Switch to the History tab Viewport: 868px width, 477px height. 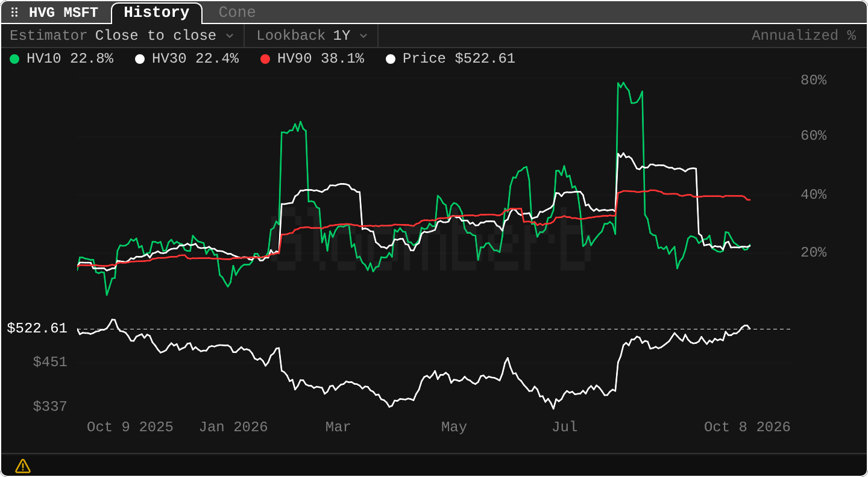157,13
